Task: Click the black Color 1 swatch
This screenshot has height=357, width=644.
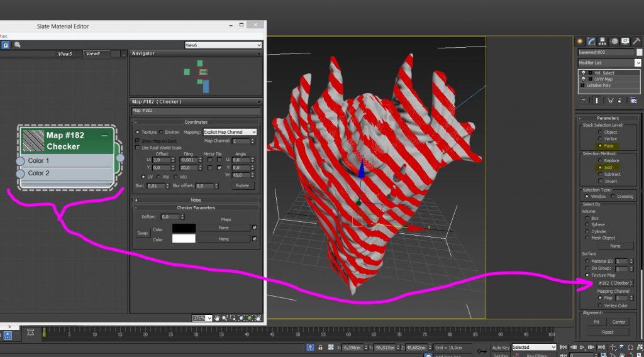Action: [184, 228]
